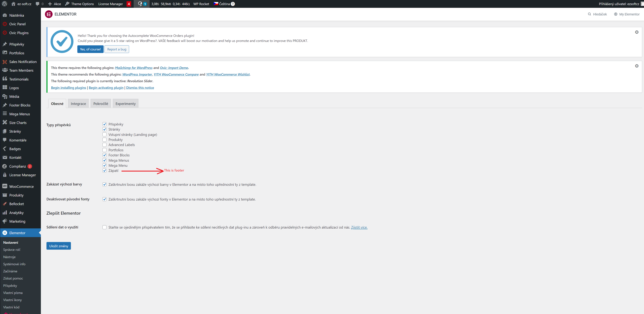Click YITH WooCommerce Wishlist link
Viewport: 644px width, 314px height.
click(228, 74)
